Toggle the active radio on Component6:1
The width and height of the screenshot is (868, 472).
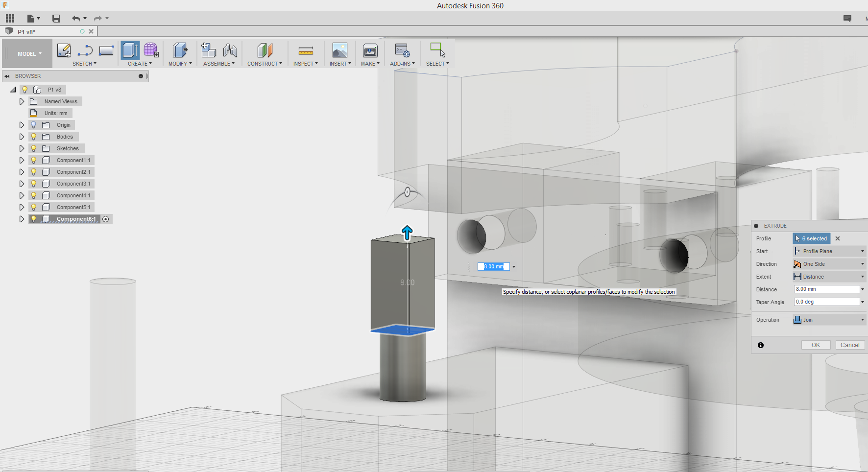(x=106, y=219)
